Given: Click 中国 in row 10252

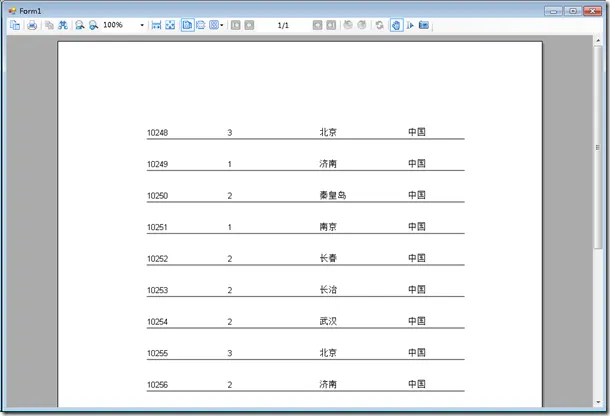Looking at the screenshot, I should pyautogui.click(x=417, y=258).
